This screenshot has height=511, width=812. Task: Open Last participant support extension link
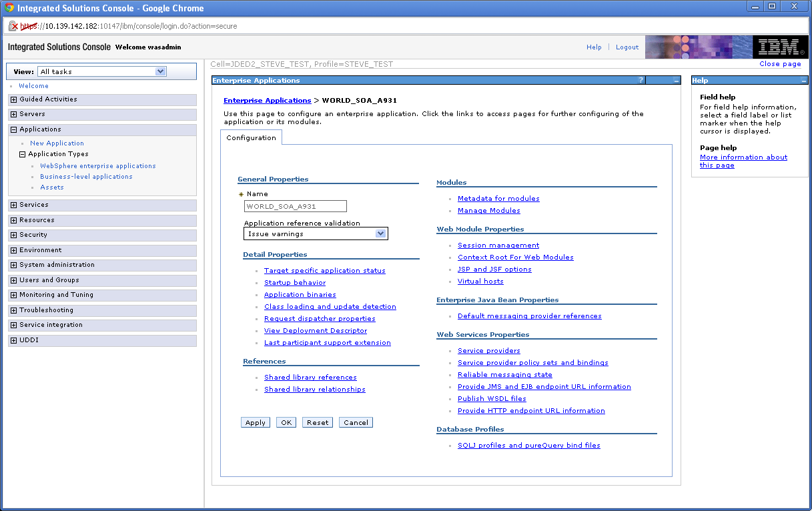328,343
